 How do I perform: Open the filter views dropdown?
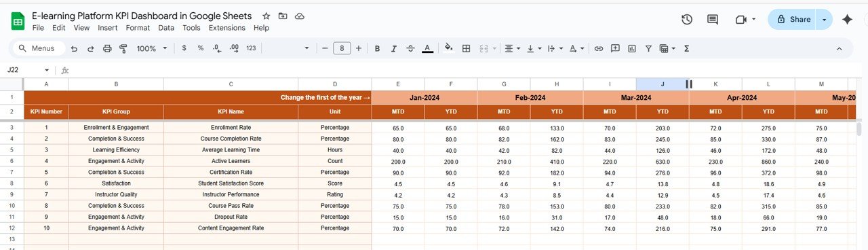(667, 48)
